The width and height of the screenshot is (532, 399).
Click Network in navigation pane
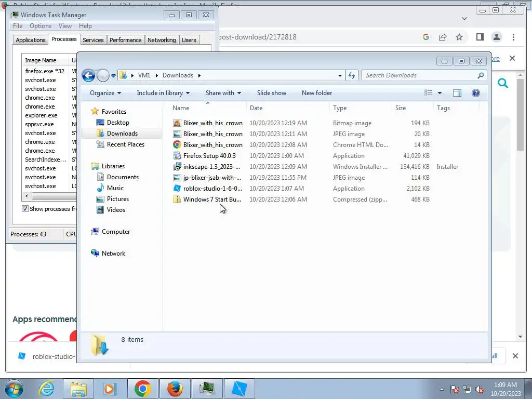coord(113,254)
